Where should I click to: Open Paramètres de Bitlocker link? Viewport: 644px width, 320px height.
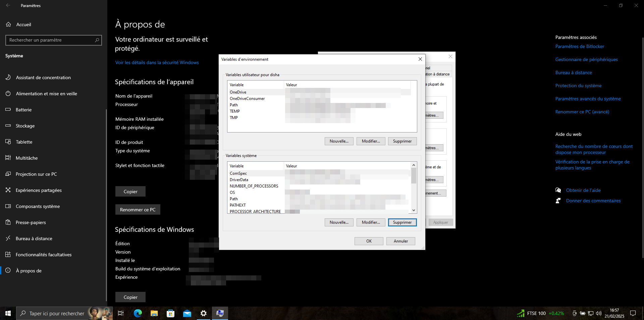click(x=580, y=46)
